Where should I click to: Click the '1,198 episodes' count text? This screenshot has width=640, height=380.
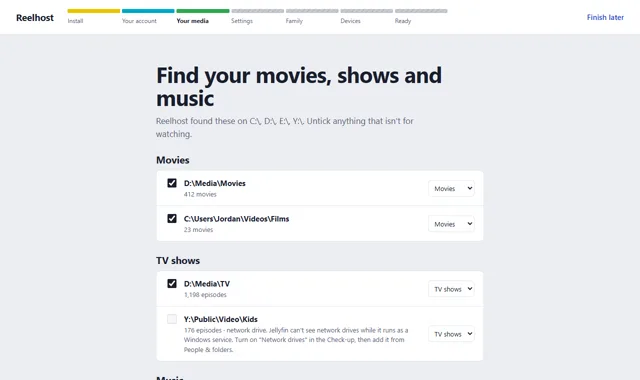[205, 295]
